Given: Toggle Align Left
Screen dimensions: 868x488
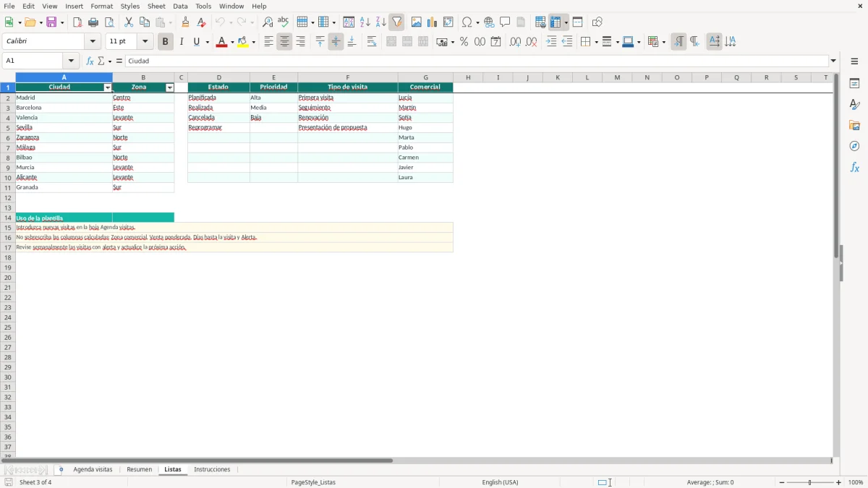Looking at the screenshot, I should (x=268, y=42).
